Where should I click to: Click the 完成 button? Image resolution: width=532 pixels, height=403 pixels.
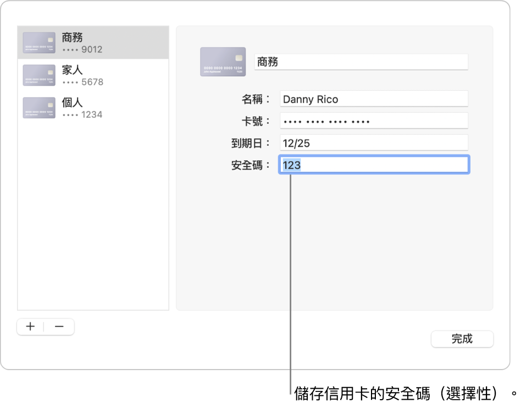point(462,339)
